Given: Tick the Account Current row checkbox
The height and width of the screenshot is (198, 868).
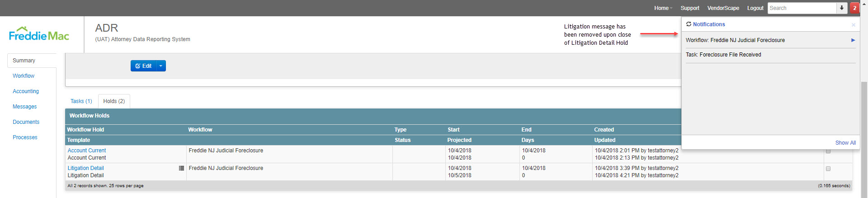Looking at the screenshot, I should coord(828,151).
